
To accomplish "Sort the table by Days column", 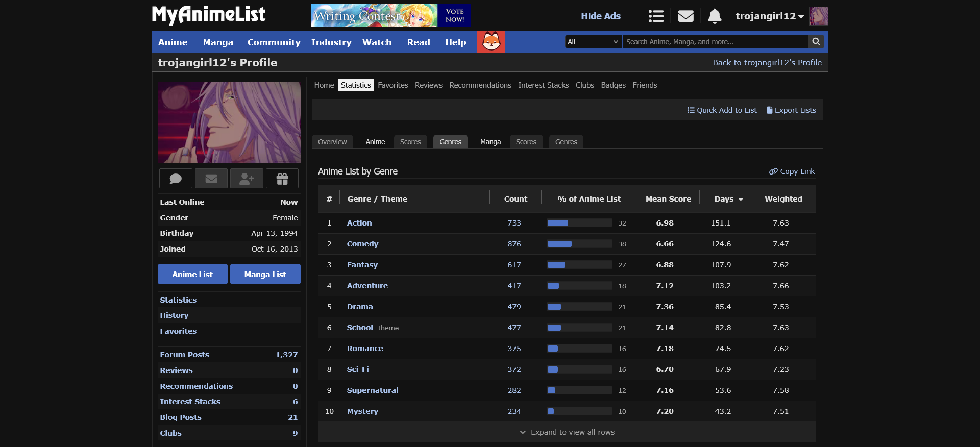I will click(728, 199).
